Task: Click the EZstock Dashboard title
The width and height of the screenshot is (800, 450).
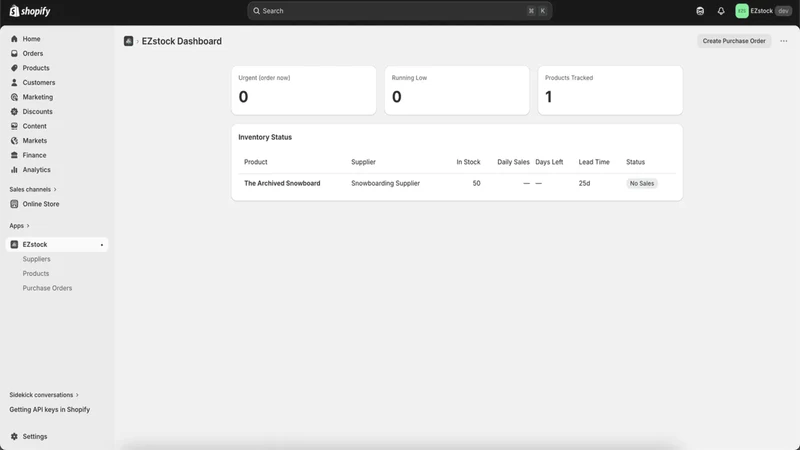Action: (x=182, y=41)
